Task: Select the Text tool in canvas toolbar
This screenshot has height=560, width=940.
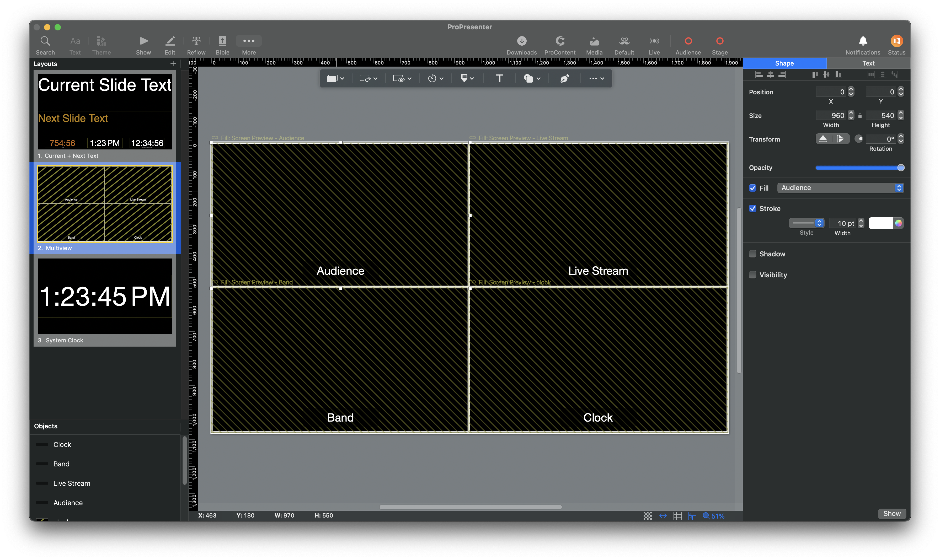Action: pos(499,78)
